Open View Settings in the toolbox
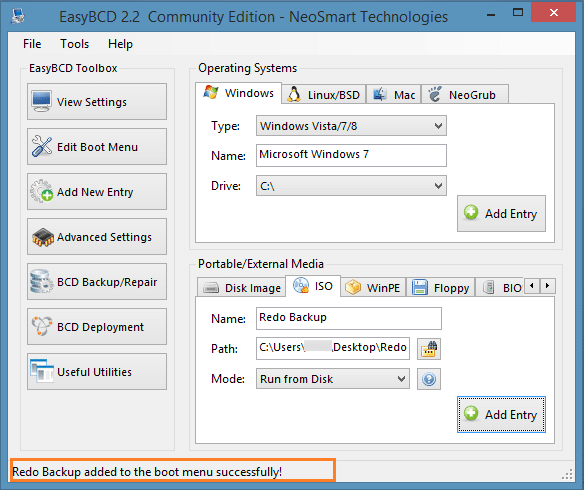This screenshot has width=584, height=490. 97,101
